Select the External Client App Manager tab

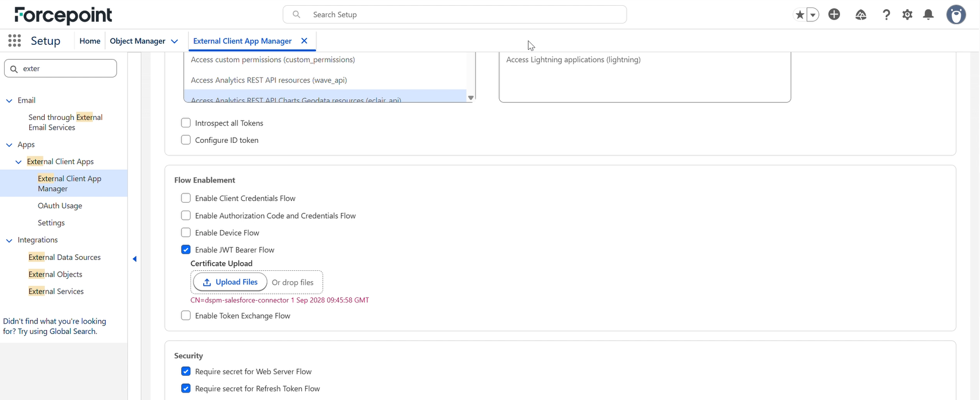click(x=243, y=41)
